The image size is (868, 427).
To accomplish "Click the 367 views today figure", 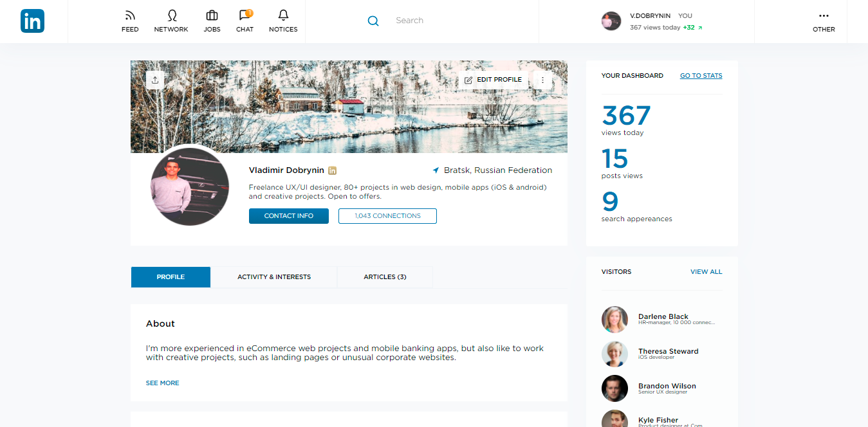I will 626,116.
